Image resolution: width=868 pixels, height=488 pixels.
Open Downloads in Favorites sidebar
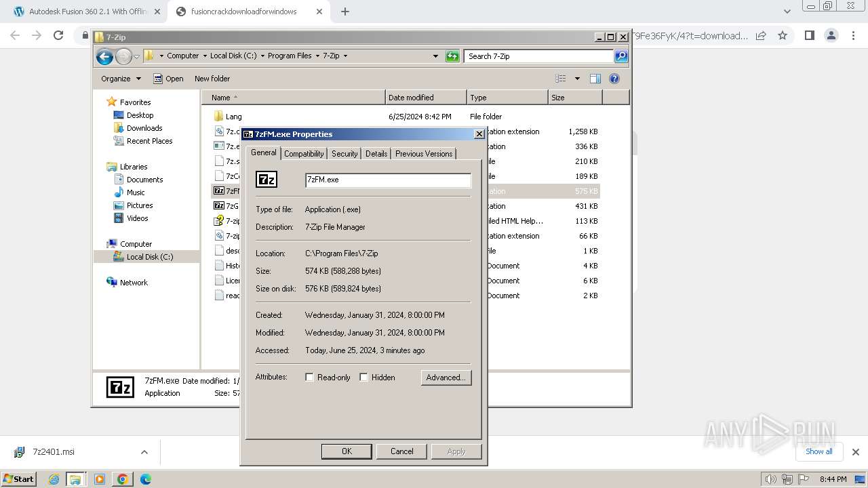coord(144,128)
